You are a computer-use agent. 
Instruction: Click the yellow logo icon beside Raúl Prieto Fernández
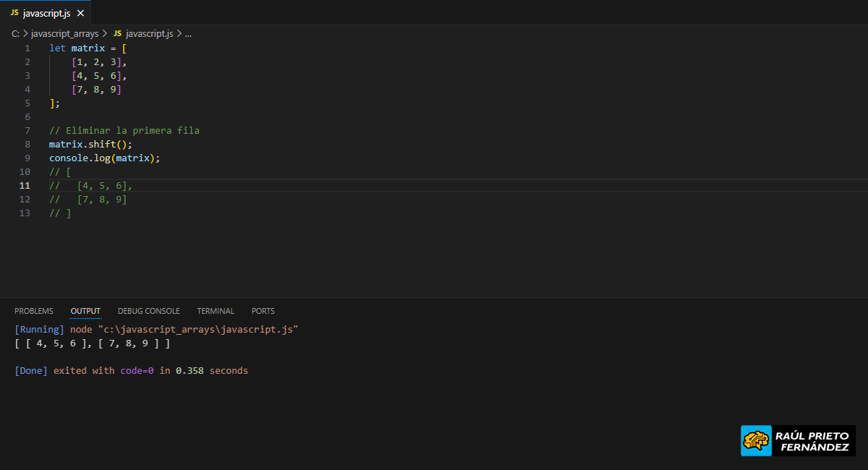756,440
